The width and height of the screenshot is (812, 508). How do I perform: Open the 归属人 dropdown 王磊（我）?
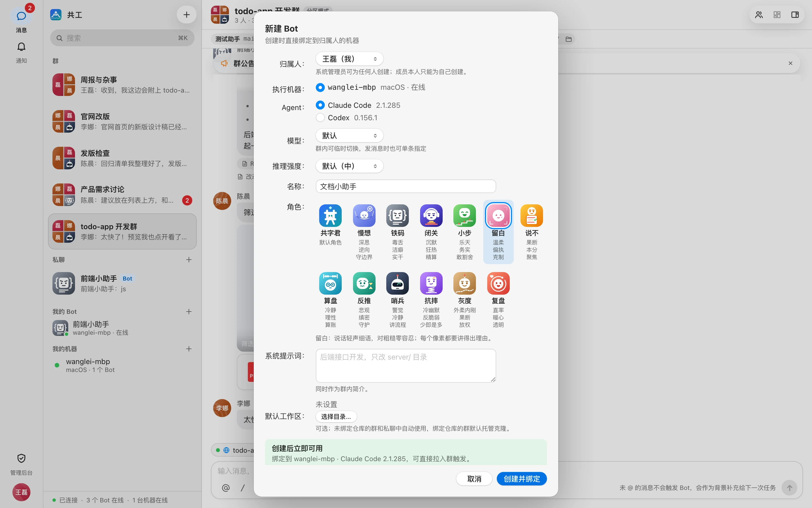point(349,59)
